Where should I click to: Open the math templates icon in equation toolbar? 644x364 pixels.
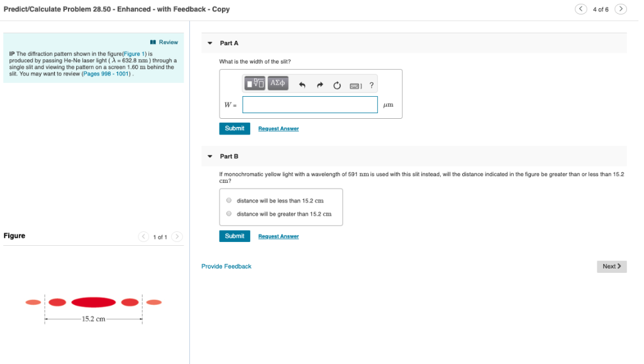pos(255,83)
